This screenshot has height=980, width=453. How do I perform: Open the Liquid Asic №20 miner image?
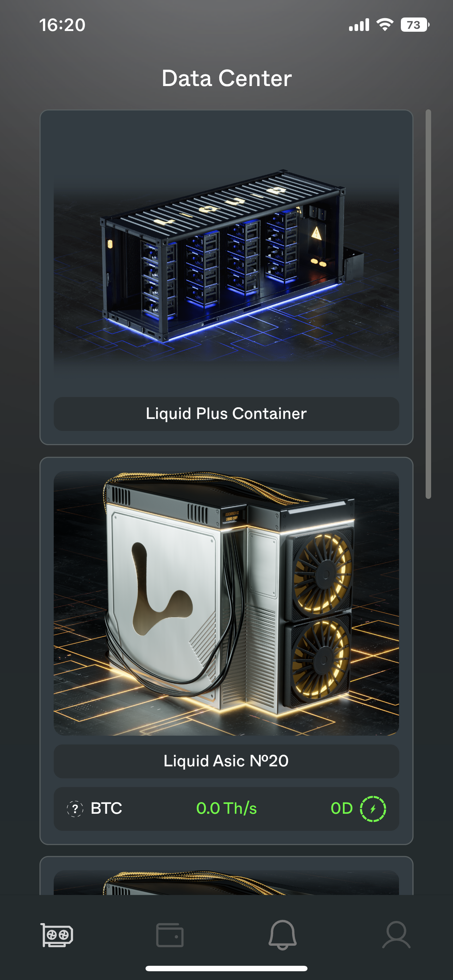226,603
